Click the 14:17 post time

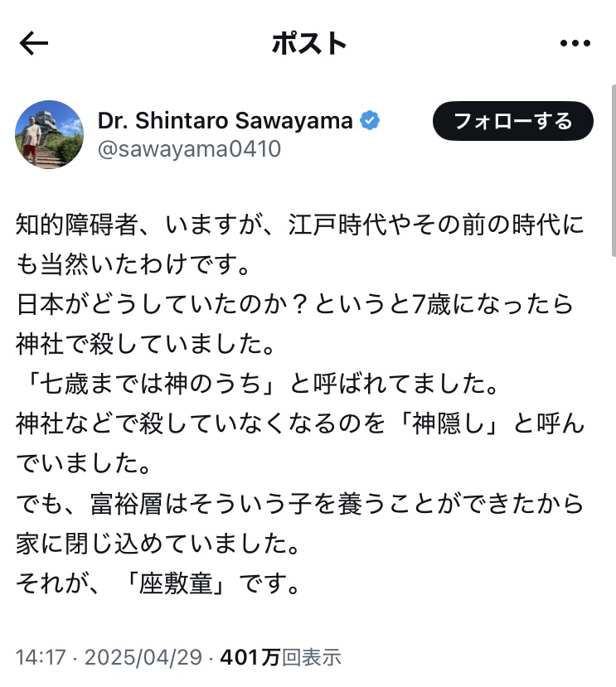point(41,657)
